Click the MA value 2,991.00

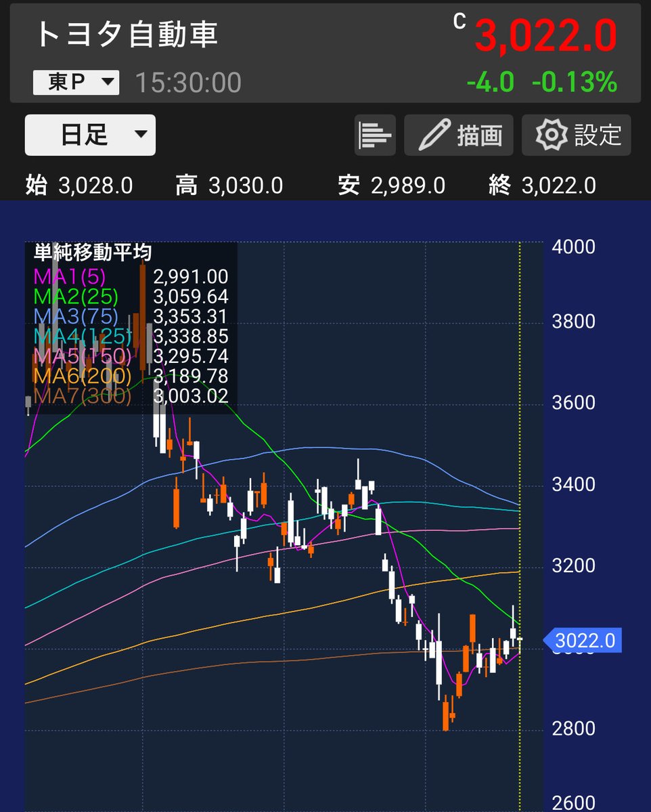[191, 276]
